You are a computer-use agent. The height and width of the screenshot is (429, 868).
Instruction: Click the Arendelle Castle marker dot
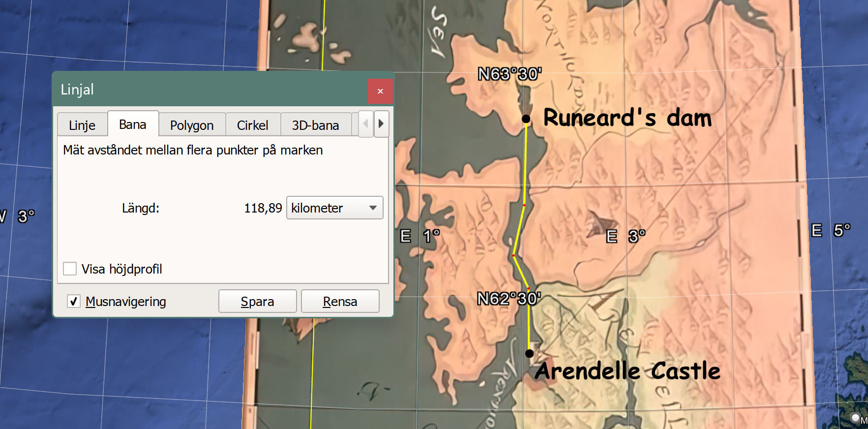529,353
